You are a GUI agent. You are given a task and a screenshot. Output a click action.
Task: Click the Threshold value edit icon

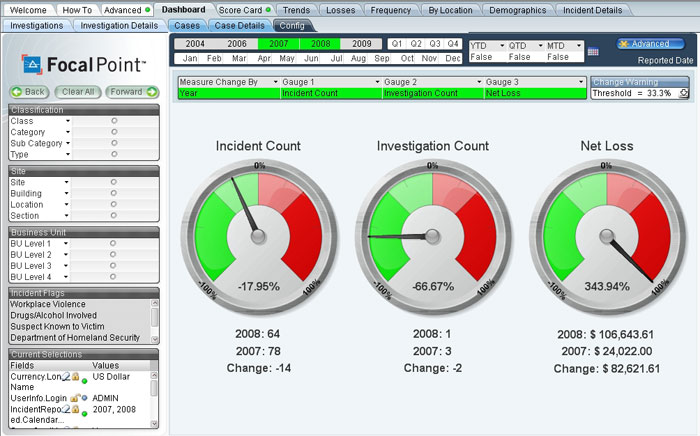684,93
